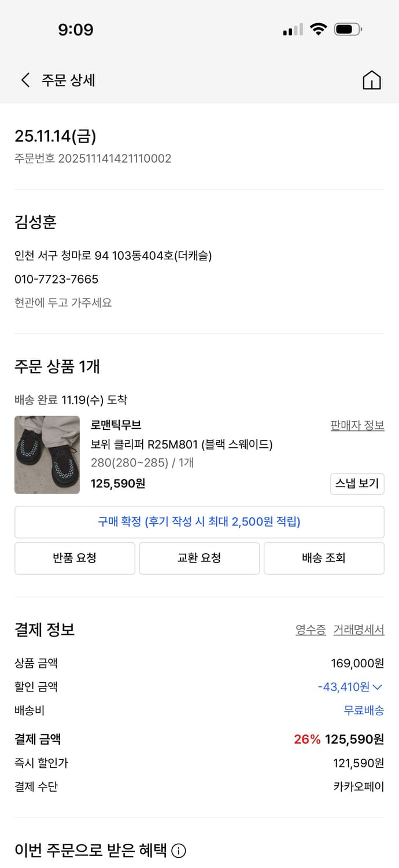The height and width of the screenshot is (868, 399).
Task: Request an exchange with 교환 요청
Action: pyautogui.click(x=199, y=558)
